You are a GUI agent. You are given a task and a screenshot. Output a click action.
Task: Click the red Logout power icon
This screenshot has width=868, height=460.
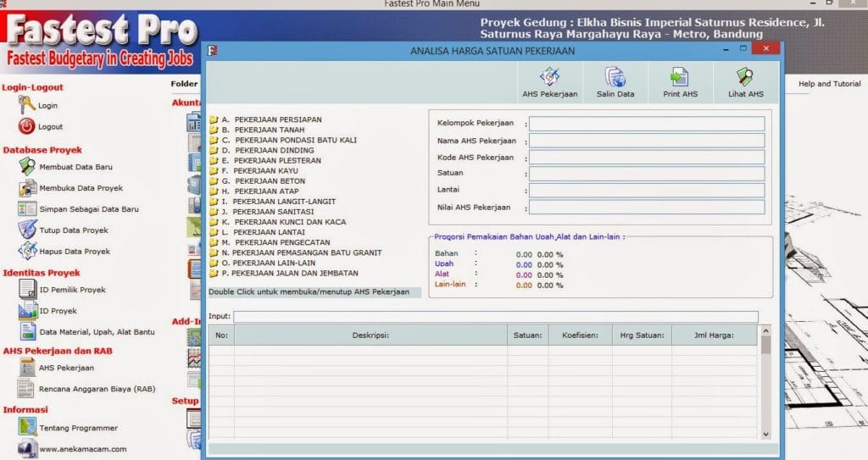coord(26,126)
